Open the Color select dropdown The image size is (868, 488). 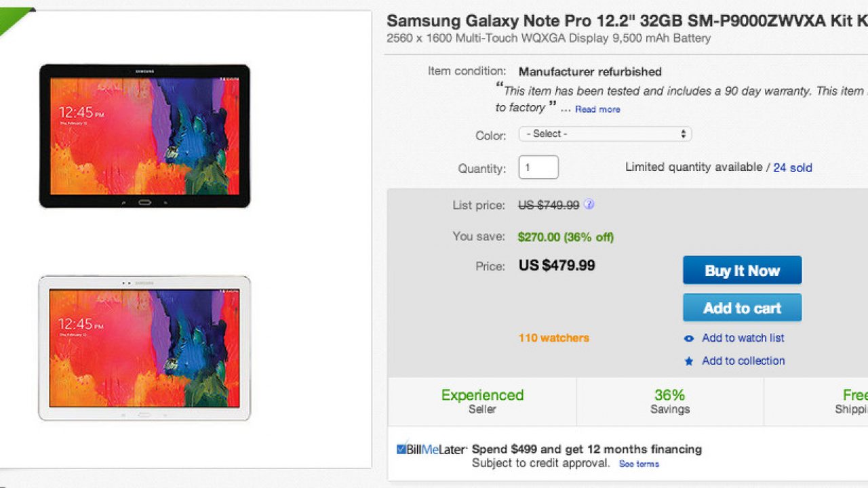pos(605,134)
